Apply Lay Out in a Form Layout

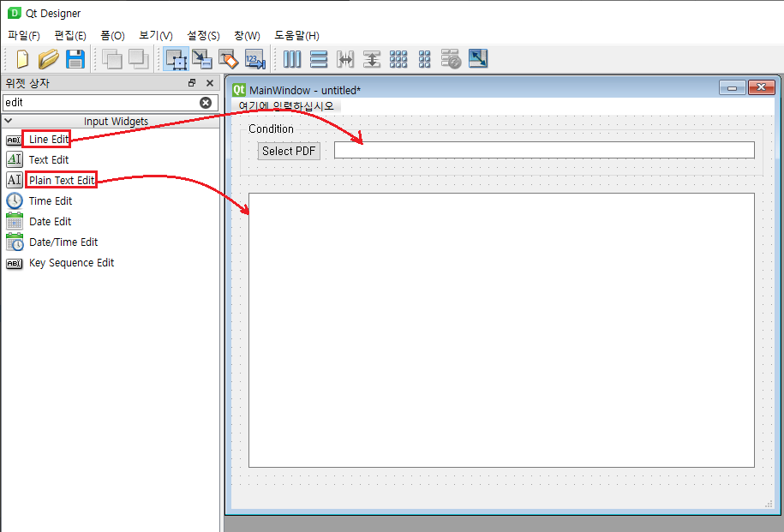point(424,59)
